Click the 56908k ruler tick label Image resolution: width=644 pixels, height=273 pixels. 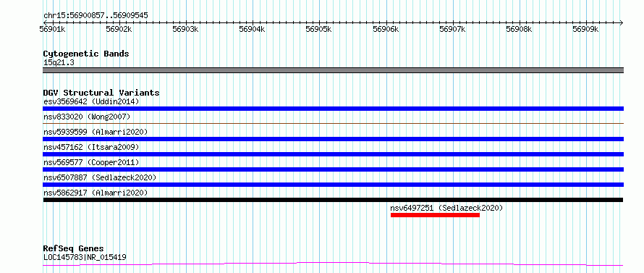(519, 29)
